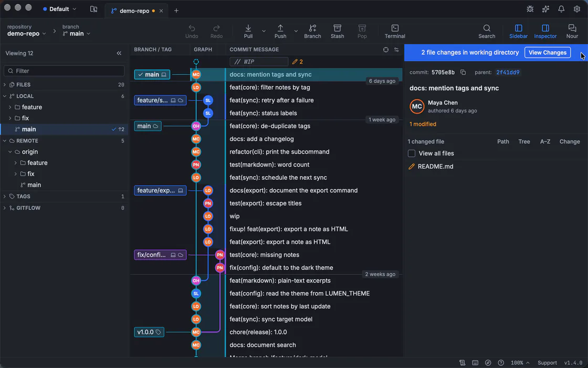
Task: Collapse the left panel with double-chevron icon
Action: pos(119,53)
